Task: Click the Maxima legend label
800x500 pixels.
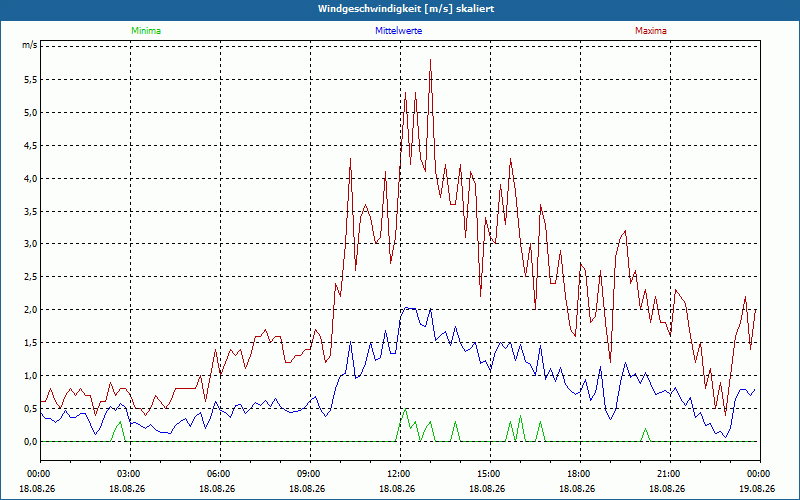Action: point(651,31)
